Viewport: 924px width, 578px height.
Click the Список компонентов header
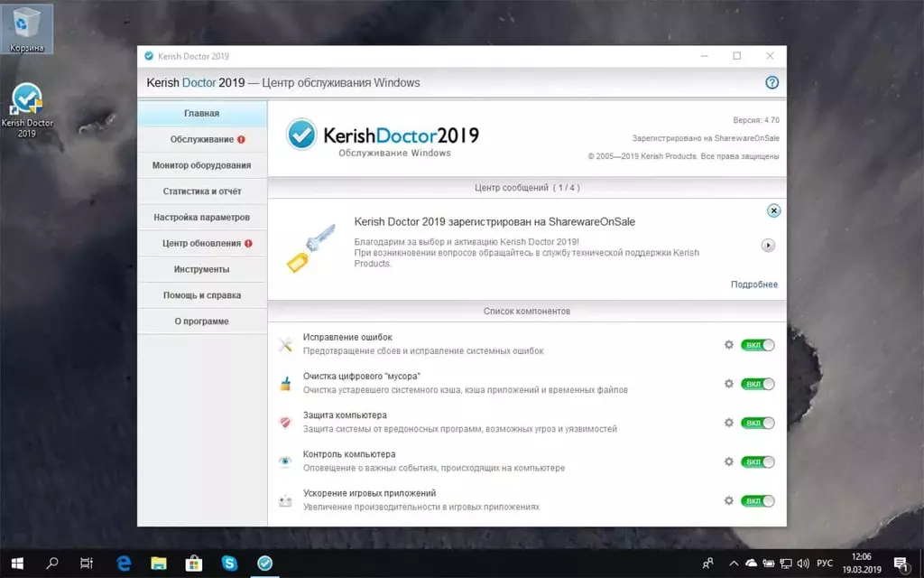point(527,311)
